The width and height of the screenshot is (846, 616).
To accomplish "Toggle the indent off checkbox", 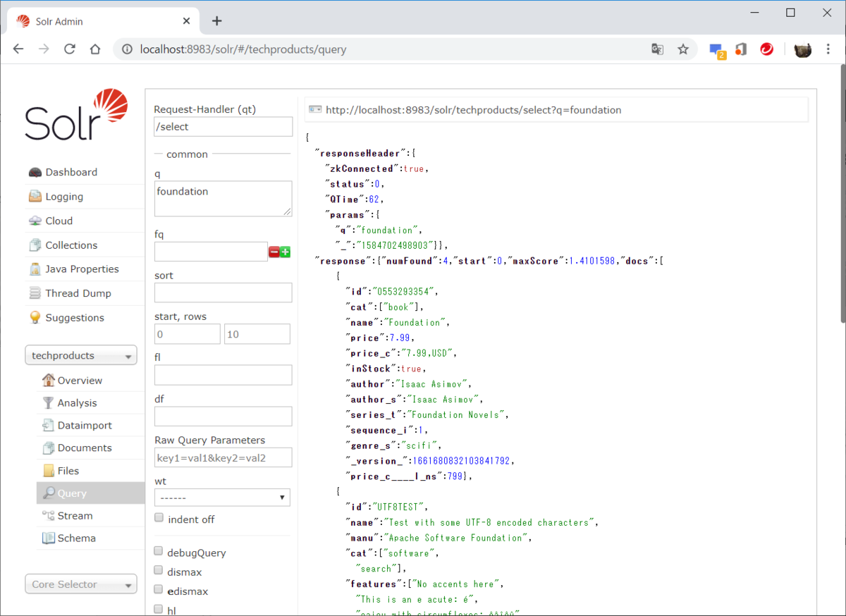I will coord(159,518).
